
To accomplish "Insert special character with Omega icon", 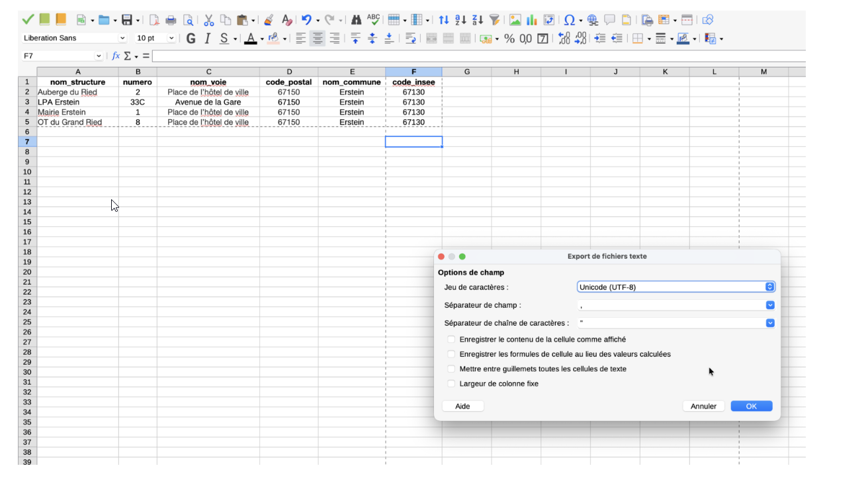I will pos(569,20).
